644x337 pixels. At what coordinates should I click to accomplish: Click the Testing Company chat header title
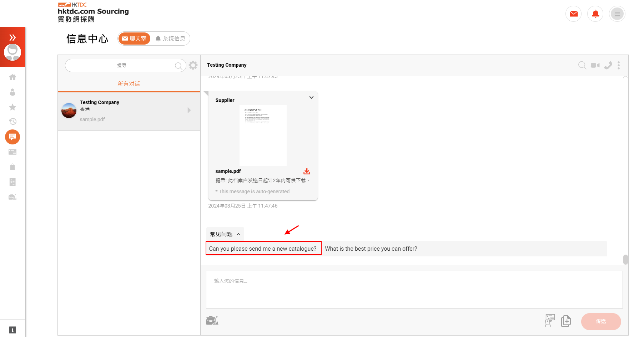pyautogui.click(x=227, y=65)
